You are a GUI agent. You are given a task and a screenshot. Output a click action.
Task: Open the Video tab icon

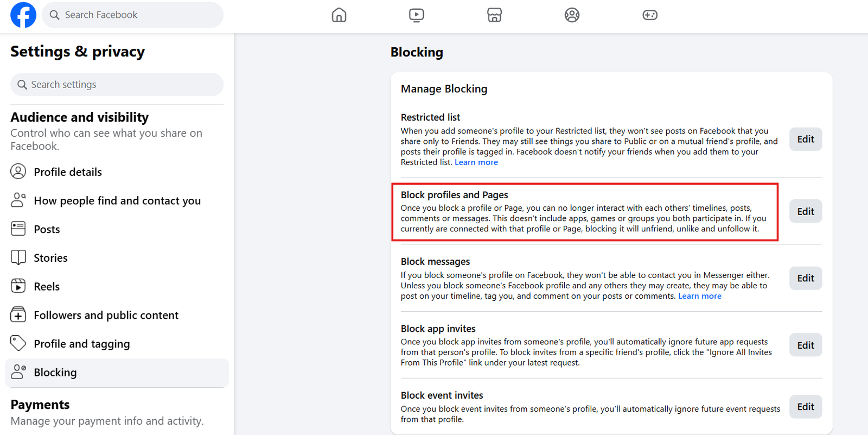[417, 15]
